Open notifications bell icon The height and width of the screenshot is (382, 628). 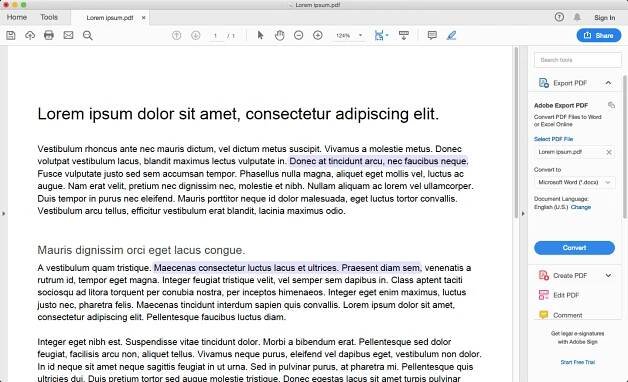coord(577,17)
